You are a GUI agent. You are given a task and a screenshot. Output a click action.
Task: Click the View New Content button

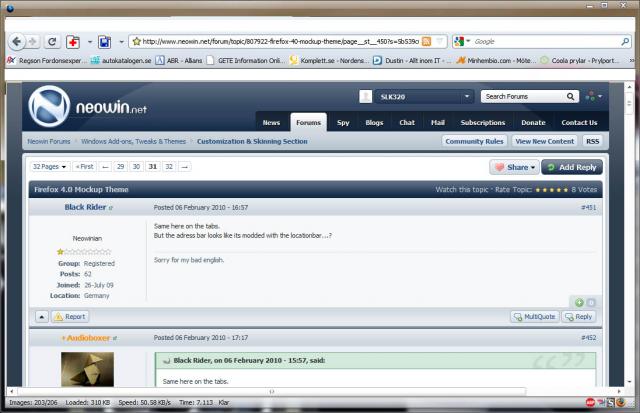coord(544,141)
